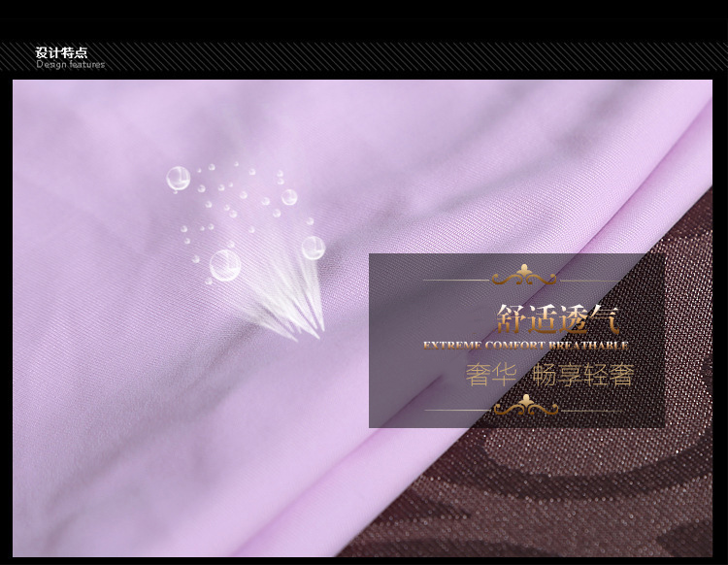Click the top golden ornament flourish
Viewport: 728px width, 565px height.
(525, 277)
